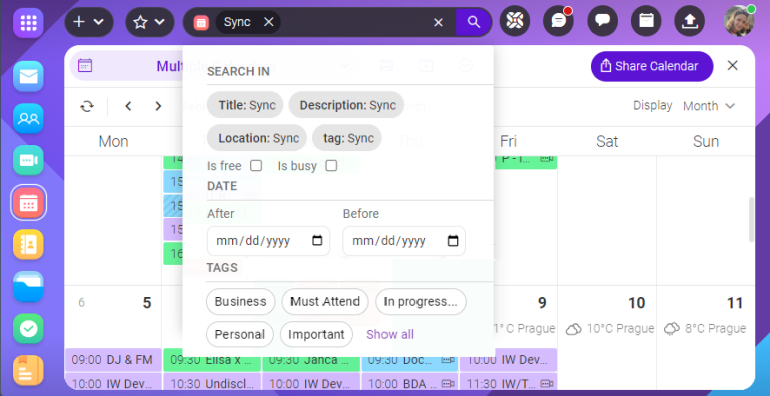
Task: Open the Mail app in sidebar
Action: pyautogui.click(x=28, y=76)
